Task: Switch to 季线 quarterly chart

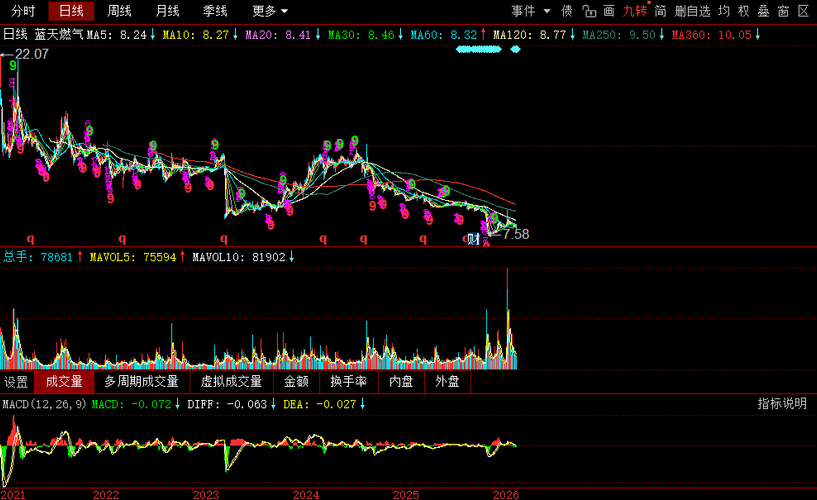Action: pyautogui.click(x=215, y=11)
